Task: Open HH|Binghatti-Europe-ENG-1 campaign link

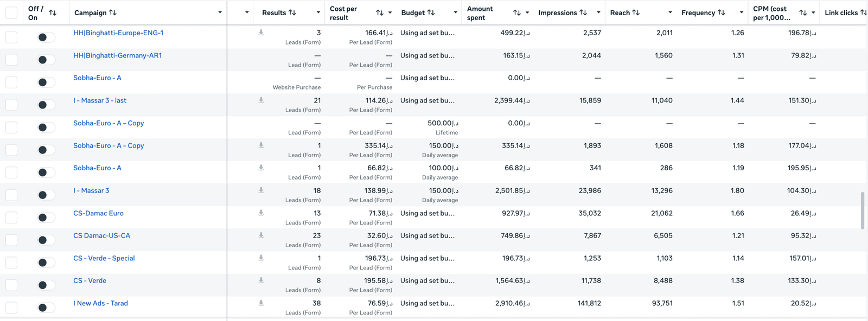Action: click(x=118, y=33)
